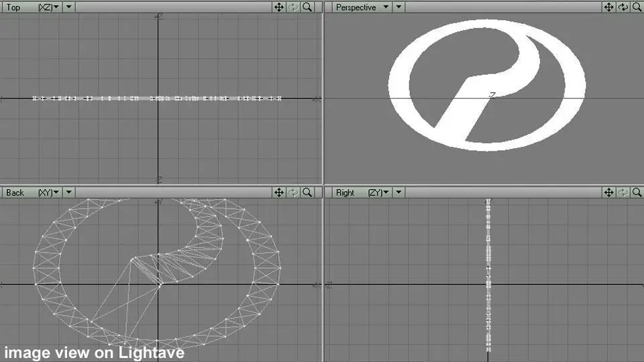This screenshot has width=644, height=362.
Task: Click the pan icon in Top viewport
Action: (279, 7)
